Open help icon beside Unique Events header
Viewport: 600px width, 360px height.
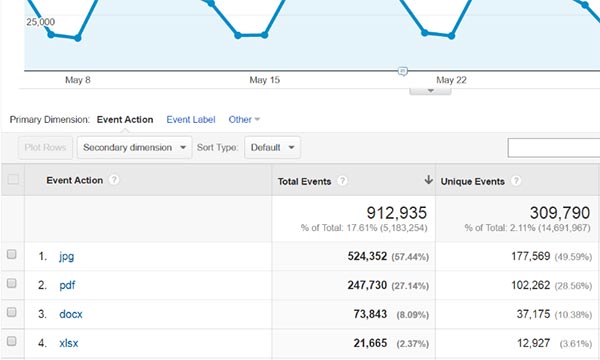pos(516,181)
